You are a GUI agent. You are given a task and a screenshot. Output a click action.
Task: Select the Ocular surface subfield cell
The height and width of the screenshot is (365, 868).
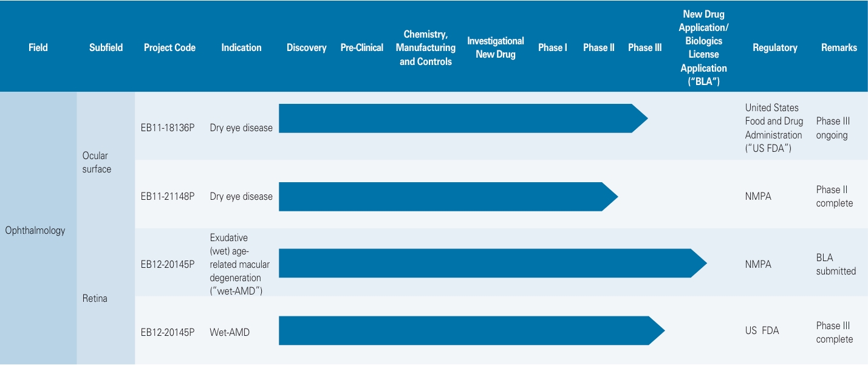97,162
